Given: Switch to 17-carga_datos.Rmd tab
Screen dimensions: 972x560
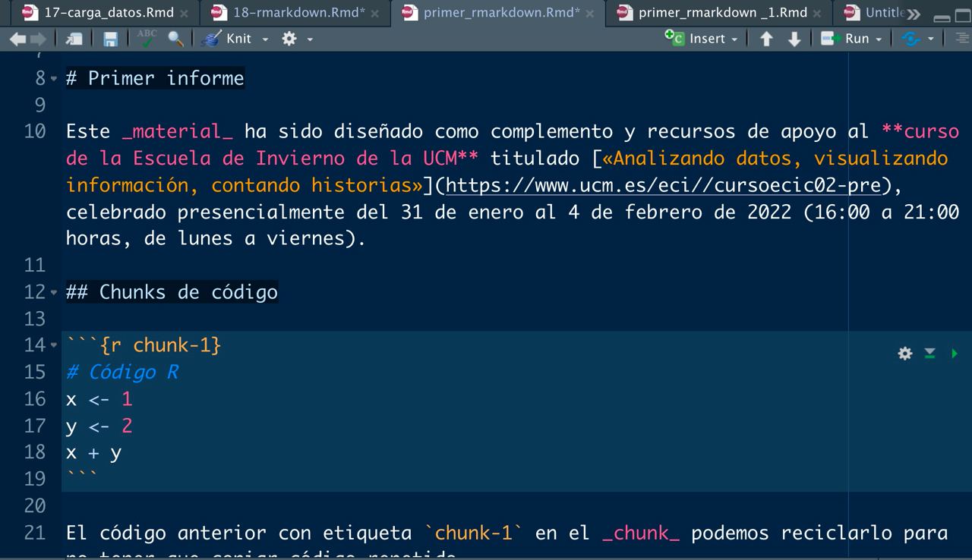Looking at the screenshot, I should coord(109,13).
